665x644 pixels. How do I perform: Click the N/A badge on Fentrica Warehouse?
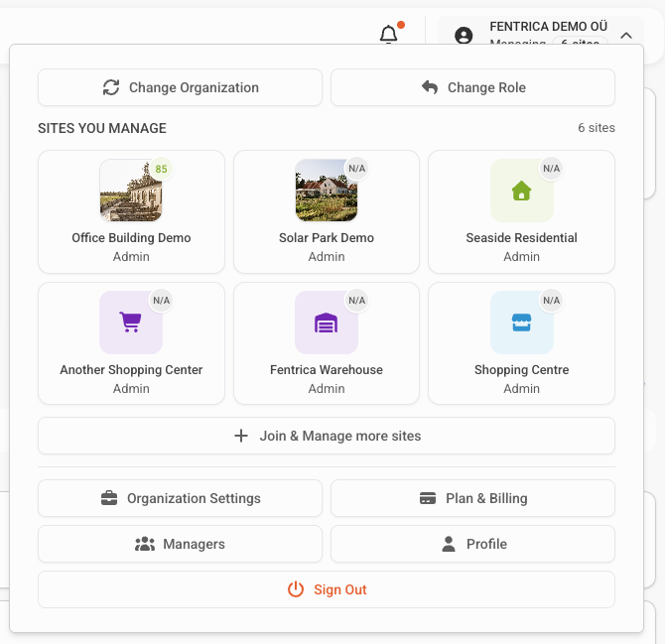356,301
